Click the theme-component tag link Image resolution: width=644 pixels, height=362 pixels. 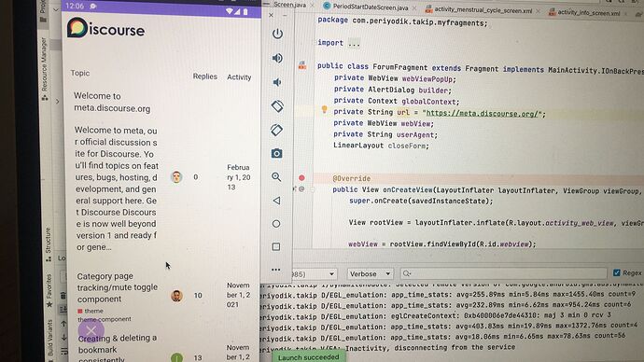105,319
